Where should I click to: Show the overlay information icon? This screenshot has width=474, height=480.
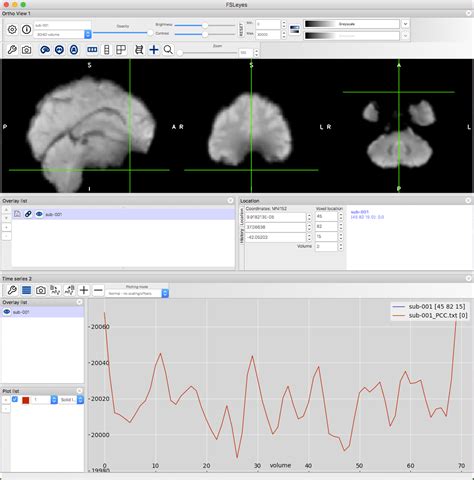click(27, 30)
